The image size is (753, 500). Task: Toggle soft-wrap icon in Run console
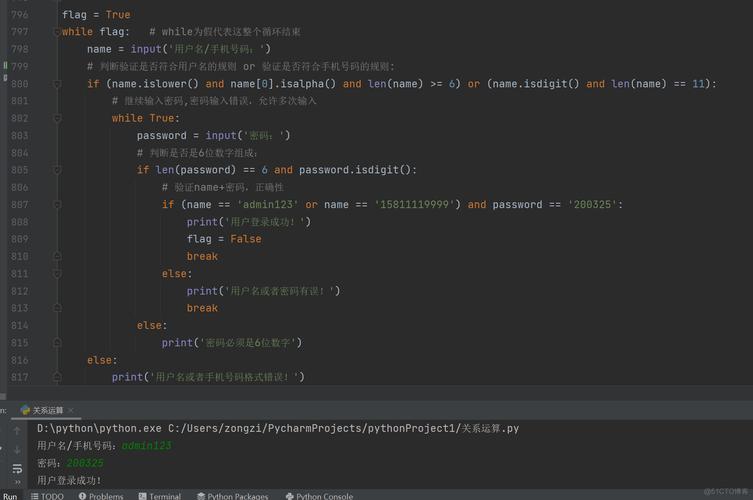click(x=17, y=468)
